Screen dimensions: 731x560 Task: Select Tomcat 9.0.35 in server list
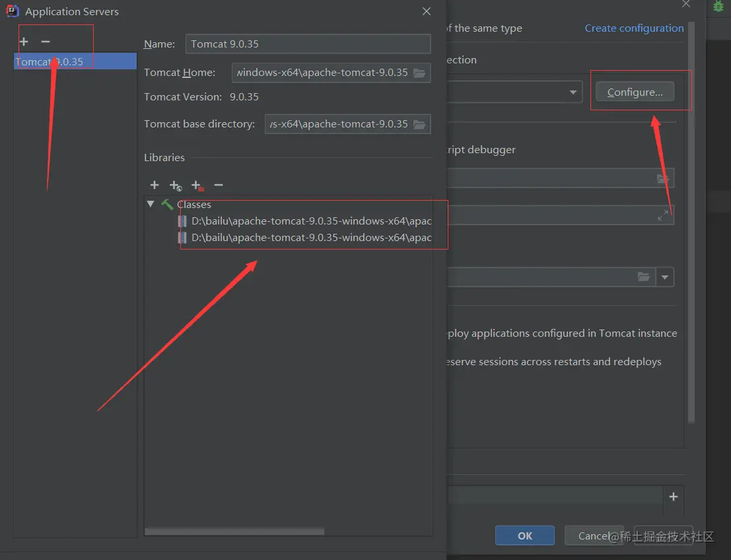click(x=75, y=61)
